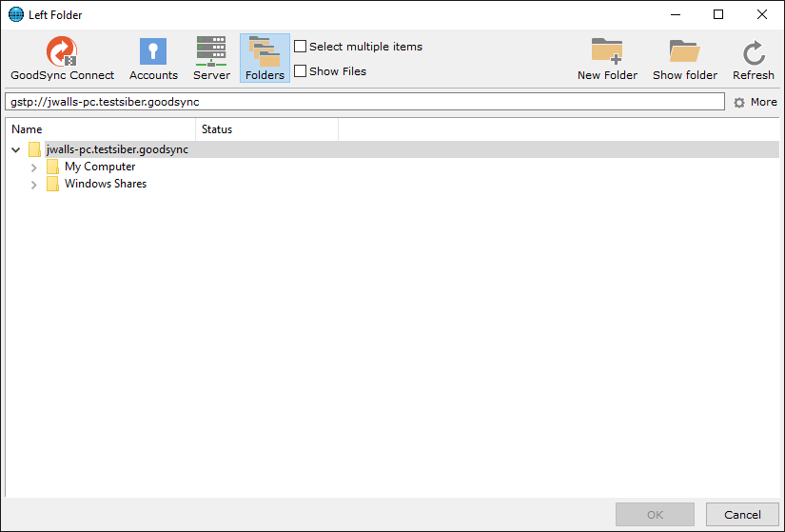
Task: Select the Windows Shares folder
Action: (105, 184)
